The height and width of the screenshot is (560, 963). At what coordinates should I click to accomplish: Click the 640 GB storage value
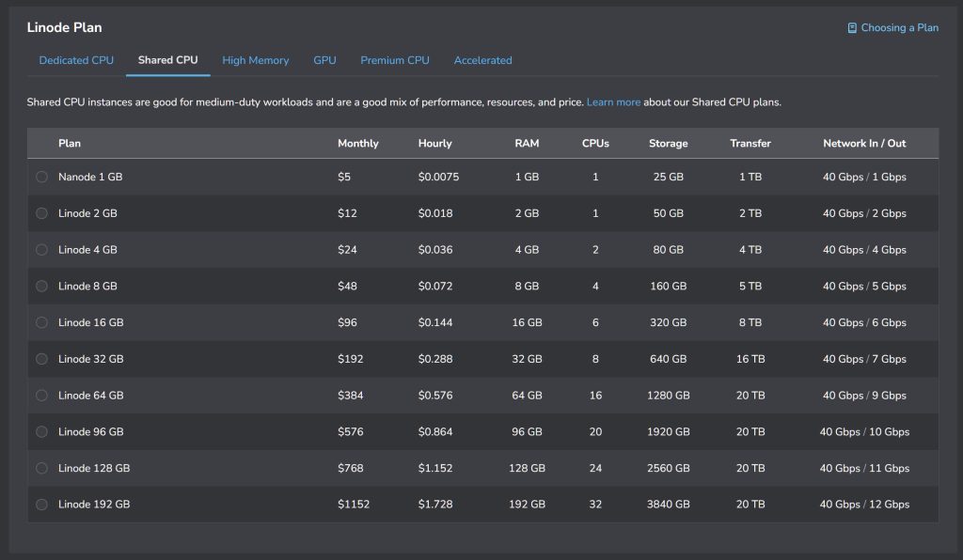click(669, 359)
